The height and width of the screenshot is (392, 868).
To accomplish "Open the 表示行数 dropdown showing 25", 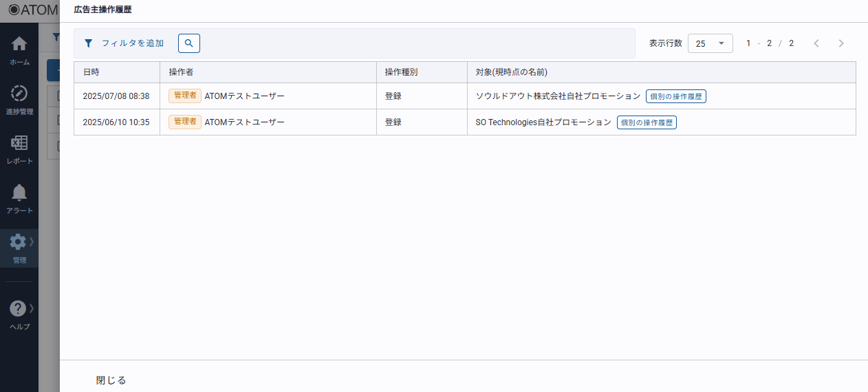I will pos(710,43).
